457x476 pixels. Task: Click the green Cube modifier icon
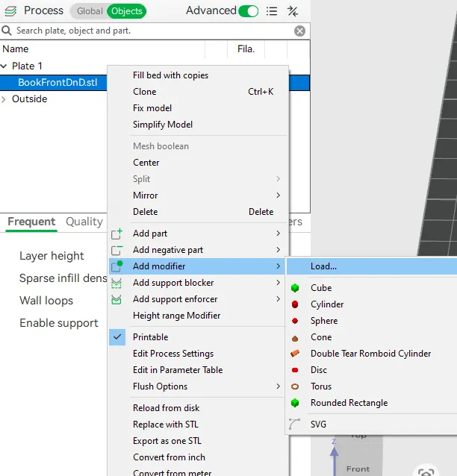[295, 288]
